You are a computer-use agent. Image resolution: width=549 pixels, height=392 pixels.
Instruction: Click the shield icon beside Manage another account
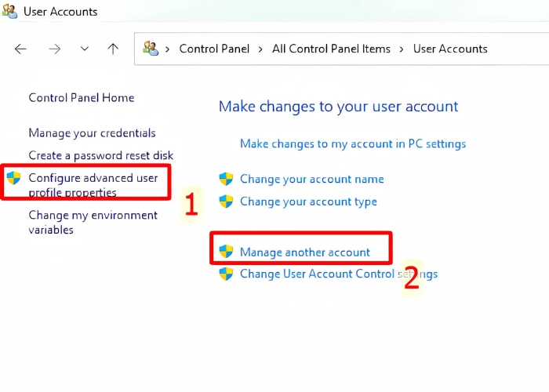tap(226, 252)
